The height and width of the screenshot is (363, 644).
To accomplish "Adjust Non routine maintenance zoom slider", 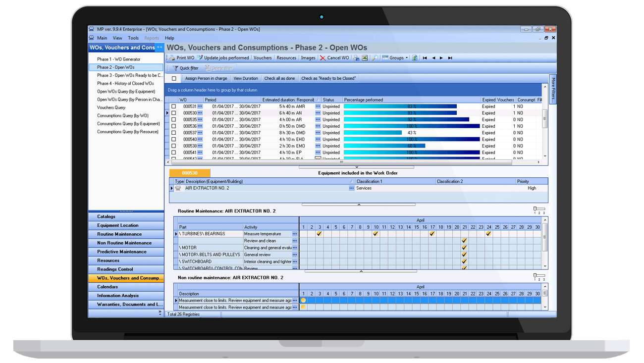I will [x=539, y=277].
